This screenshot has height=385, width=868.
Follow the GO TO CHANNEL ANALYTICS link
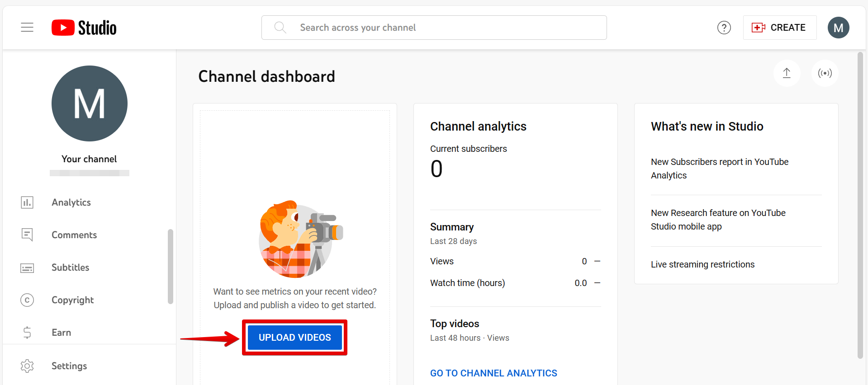coord(493,373)
